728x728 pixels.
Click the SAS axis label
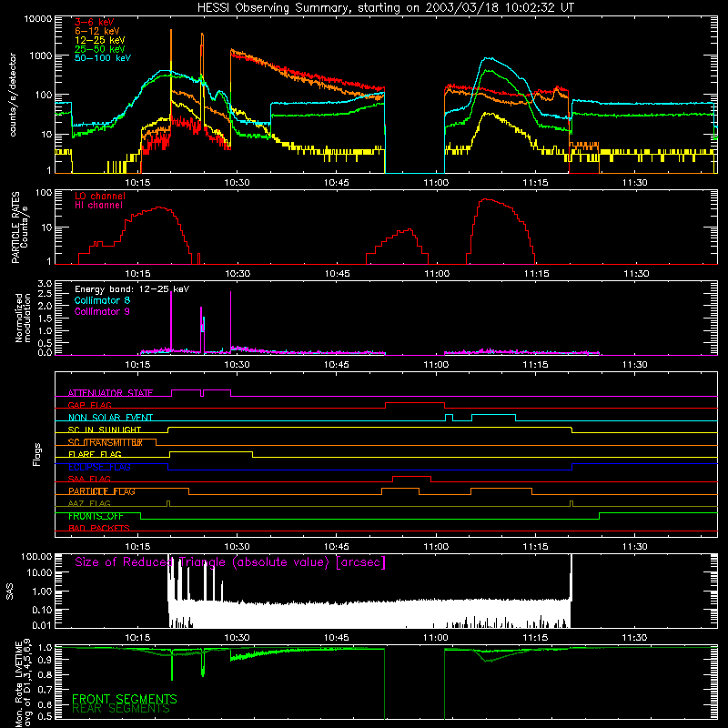coord(10,591)
